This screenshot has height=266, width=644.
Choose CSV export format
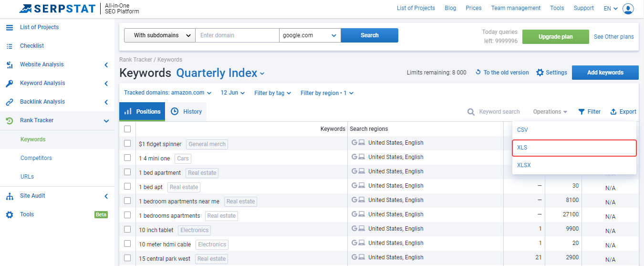574,130
